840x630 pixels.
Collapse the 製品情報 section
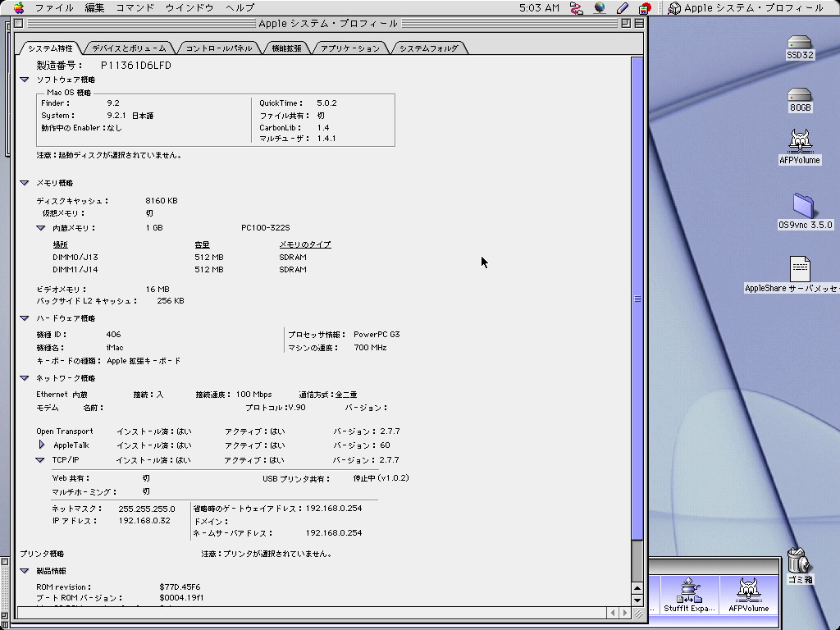tap(24, 571)
